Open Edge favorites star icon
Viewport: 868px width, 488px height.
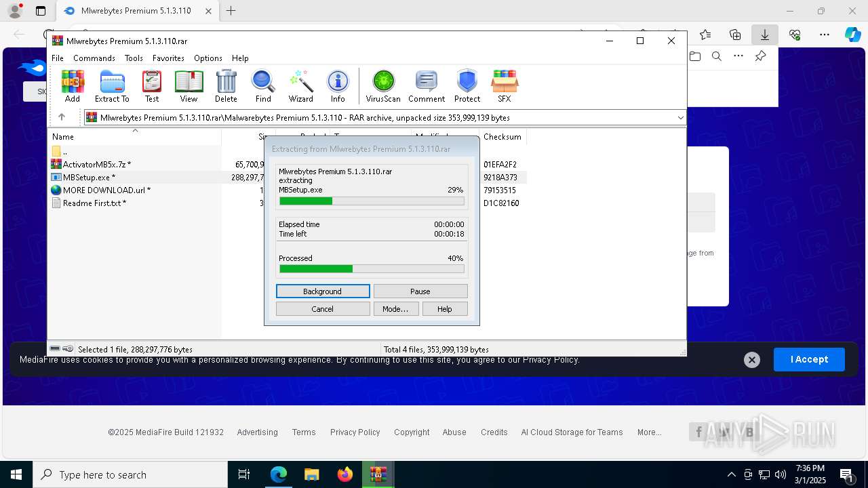(x=705, y=35)
